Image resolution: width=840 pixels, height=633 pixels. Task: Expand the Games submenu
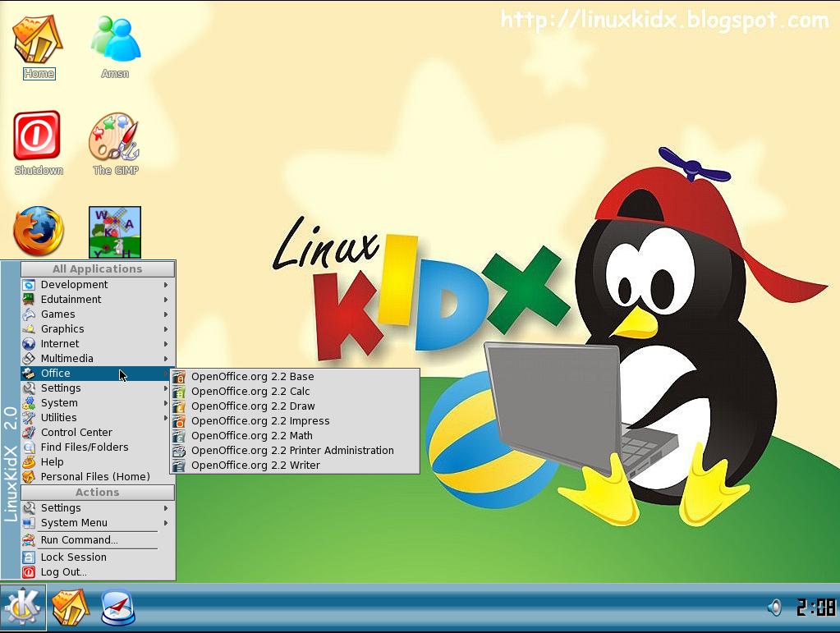(x=57, y=314)
